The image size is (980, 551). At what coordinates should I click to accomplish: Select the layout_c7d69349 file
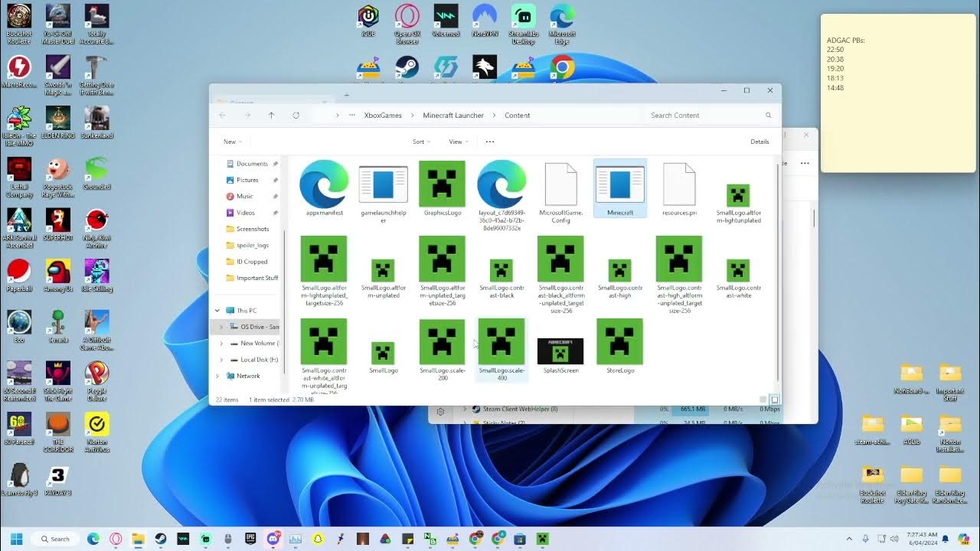[501, 196]
